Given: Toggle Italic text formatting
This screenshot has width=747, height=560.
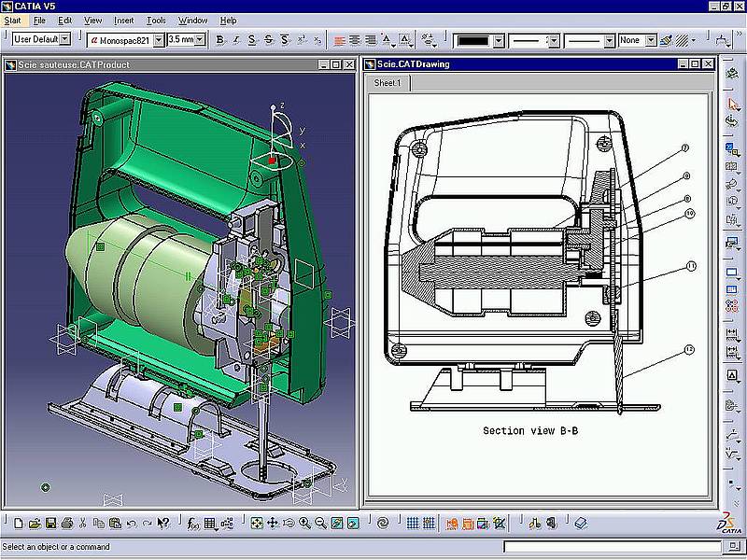Looking at the screenshot, I should [236, 40].
